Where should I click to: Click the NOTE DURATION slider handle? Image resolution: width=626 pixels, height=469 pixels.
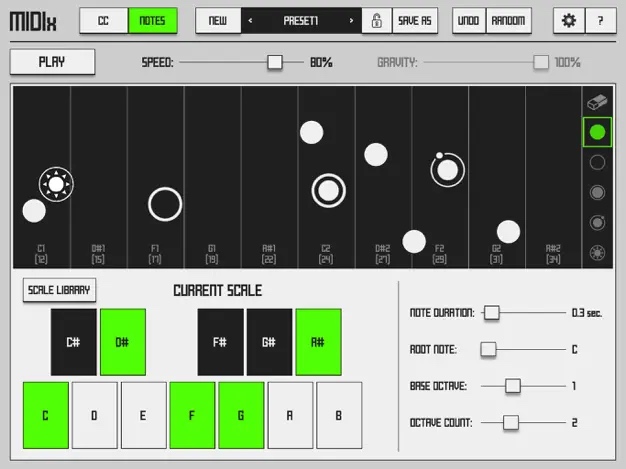[x=492, y=313]
